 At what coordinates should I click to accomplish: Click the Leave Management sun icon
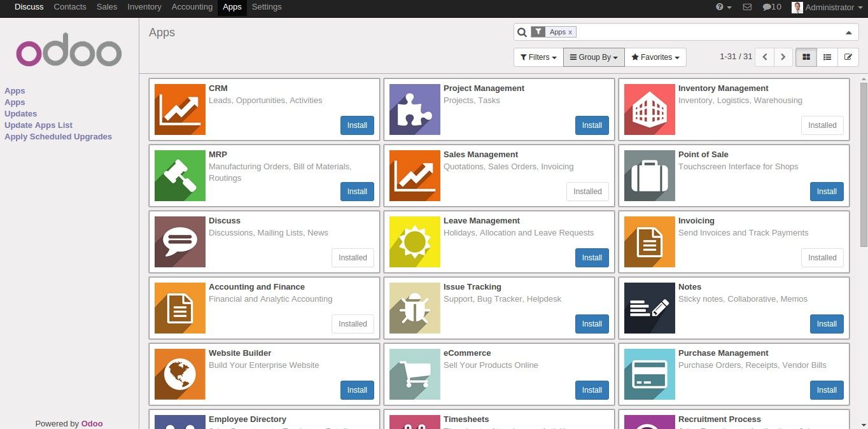(415, 242)
